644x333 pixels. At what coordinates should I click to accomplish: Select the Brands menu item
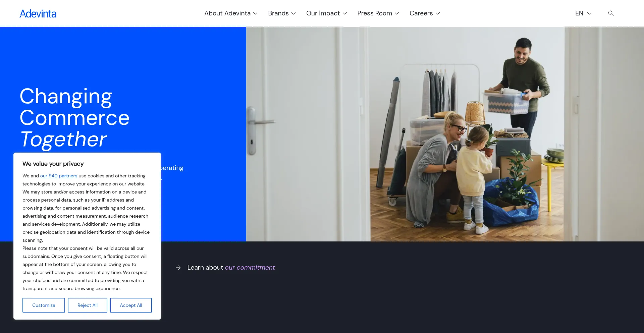coord(278,13)
